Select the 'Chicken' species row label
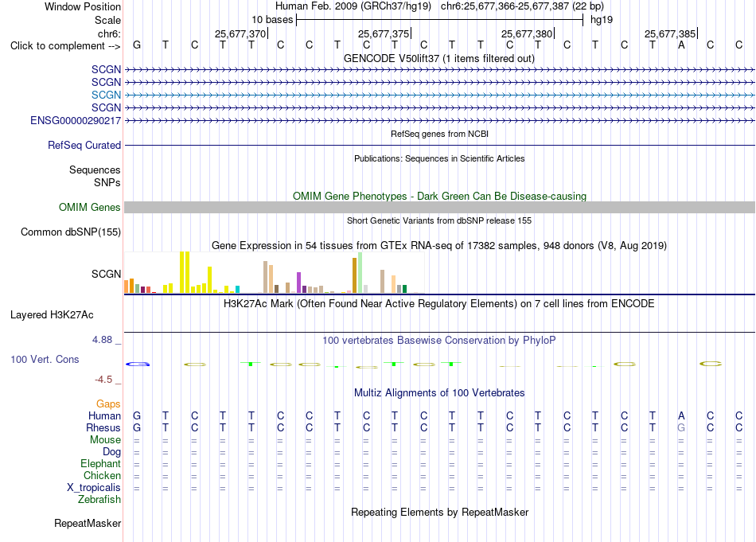Viewport: 756px width, 542px height. 102,475
